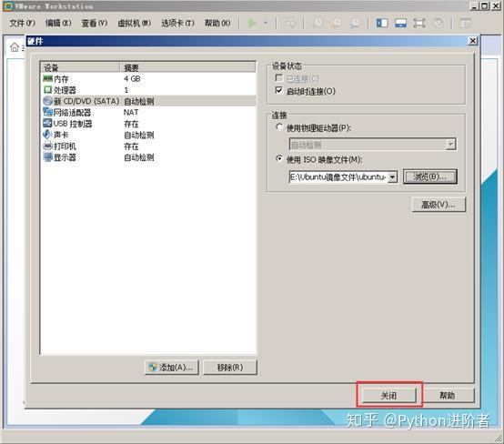Open the 帮助(H) menu
The width and height of the screenshot is (504, 444).
click(217, 23)
